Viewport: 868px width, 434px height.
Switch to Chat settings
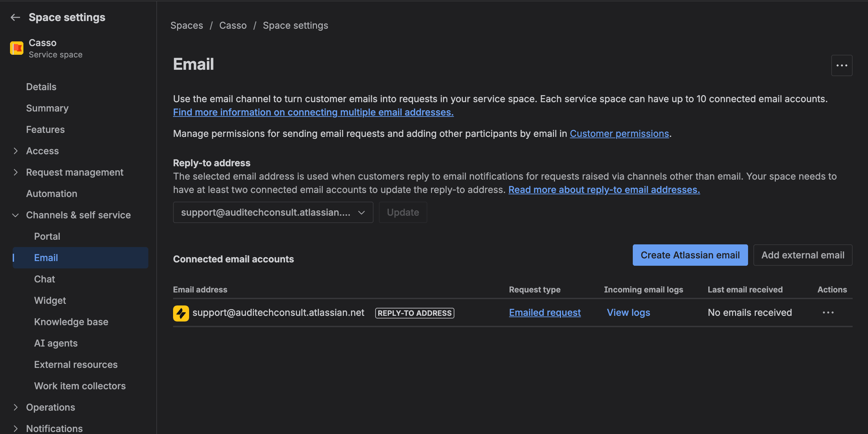tap(44, 279)
